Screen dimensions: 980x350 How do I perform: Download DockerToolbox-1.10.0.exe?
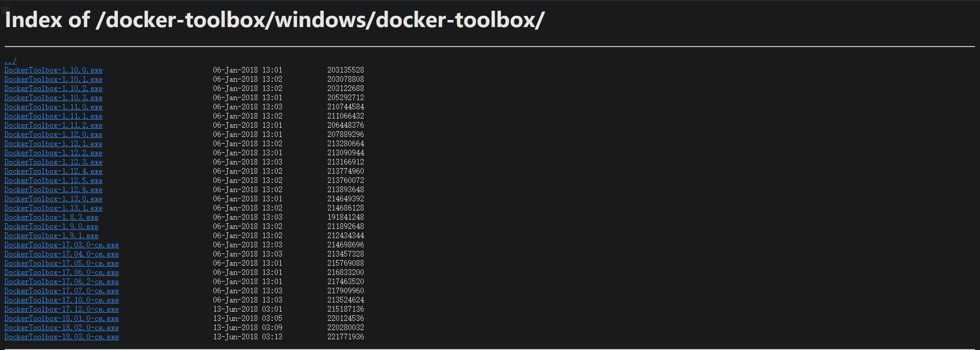click(x=54, y=70)
